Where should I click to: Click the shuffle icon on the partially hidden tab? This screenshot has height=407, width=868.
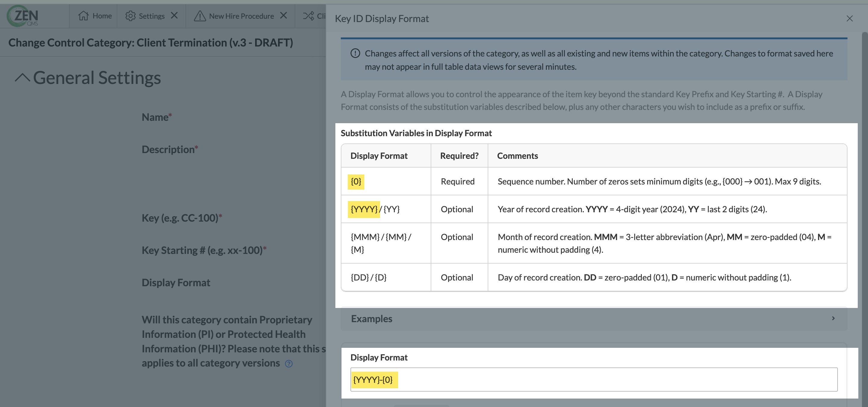(308, 16)
